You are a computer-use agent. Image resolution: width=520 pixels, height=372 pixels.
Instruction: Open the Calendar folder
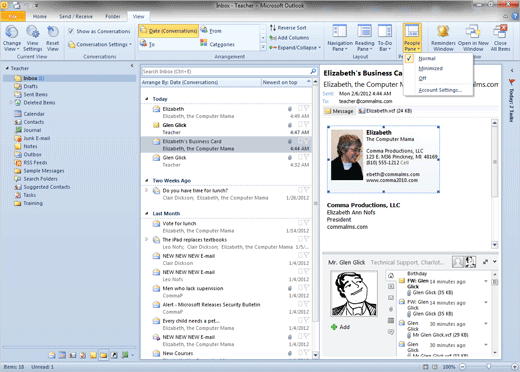(29, 114)
